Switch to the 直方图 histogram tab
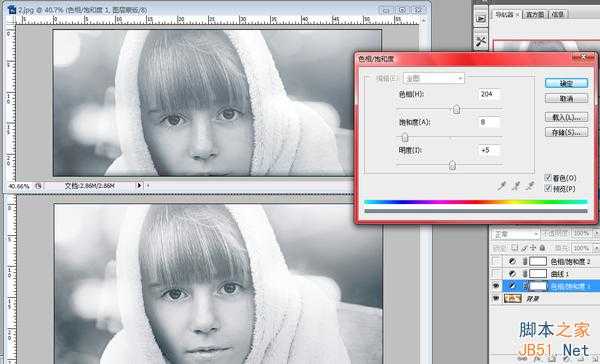This screenshot has width=600, height=364. click(535, 15)
